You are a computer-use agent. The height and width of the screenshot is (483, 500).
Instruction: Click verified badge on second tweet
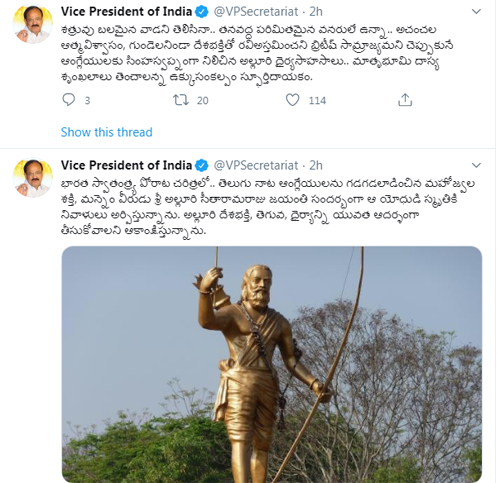point(202,166)
